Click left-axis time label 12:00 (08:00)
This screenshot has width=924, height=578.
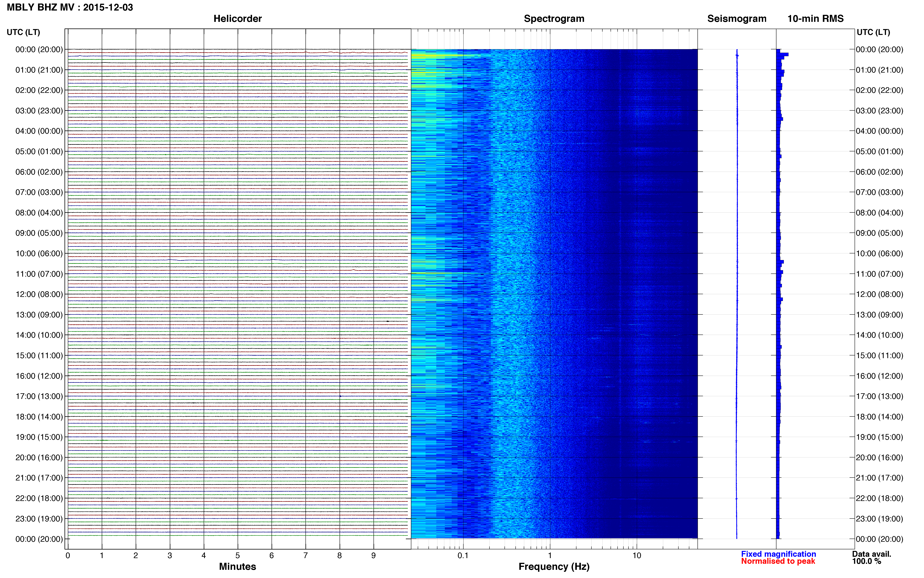(x=39, y=294)
